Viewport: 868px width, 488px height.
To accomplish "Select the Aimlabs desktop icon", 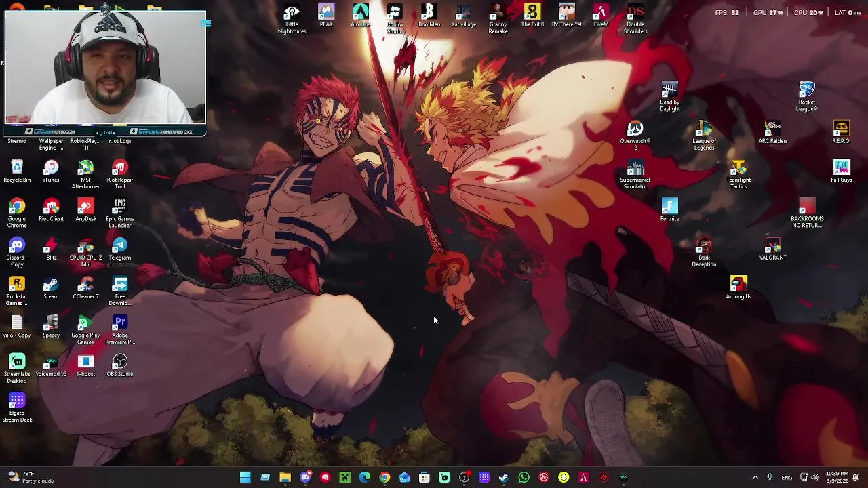I will [x=360, y=16].
